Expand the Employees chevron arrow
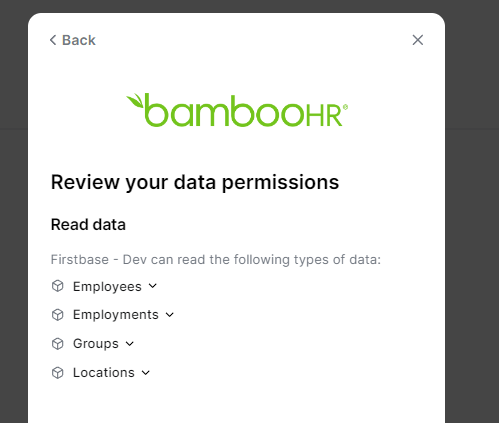Image resolution: width=499 pixels, height=423 pixels. pyautogui.click(x=153, y=286)
